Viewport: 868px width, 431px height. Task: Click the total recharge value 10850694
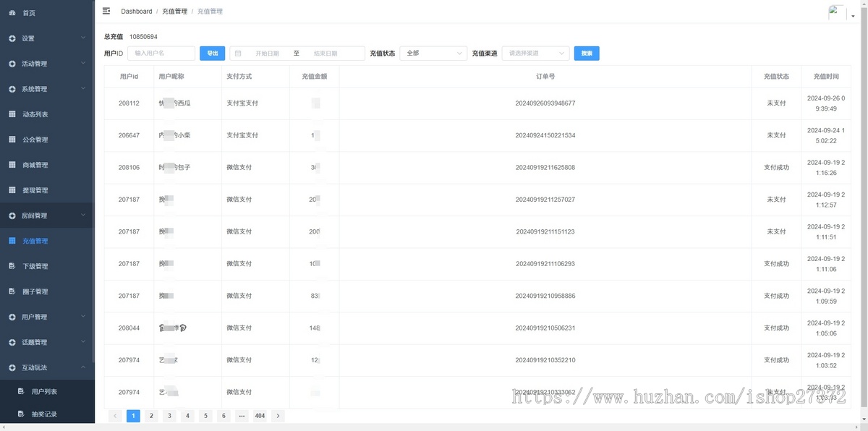point(143,36)
